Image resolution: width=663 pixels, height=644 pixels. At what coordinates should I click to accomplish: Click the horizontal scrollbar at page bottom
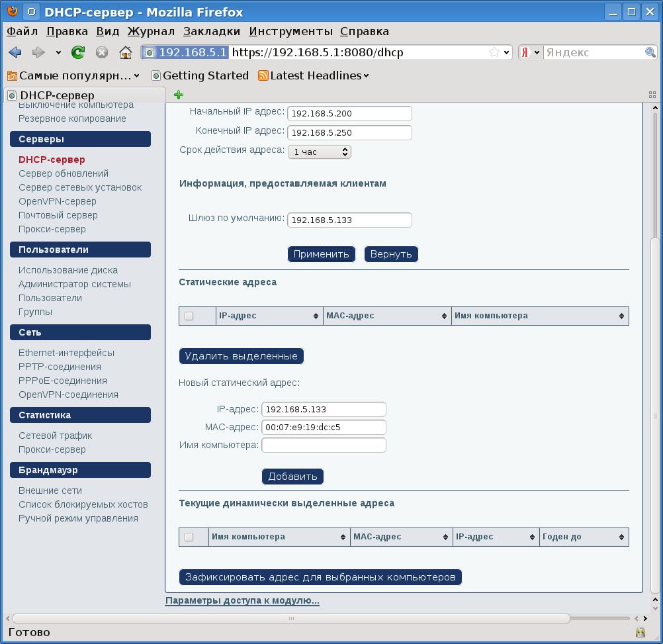click(x=291, y=618)
